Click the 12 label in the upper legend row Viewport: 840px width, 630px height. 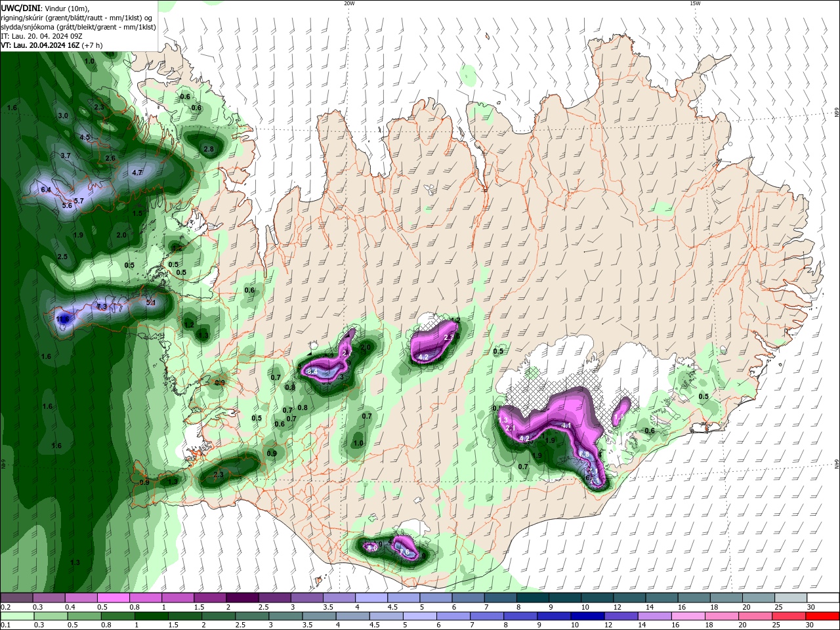[x=618, y=607]
